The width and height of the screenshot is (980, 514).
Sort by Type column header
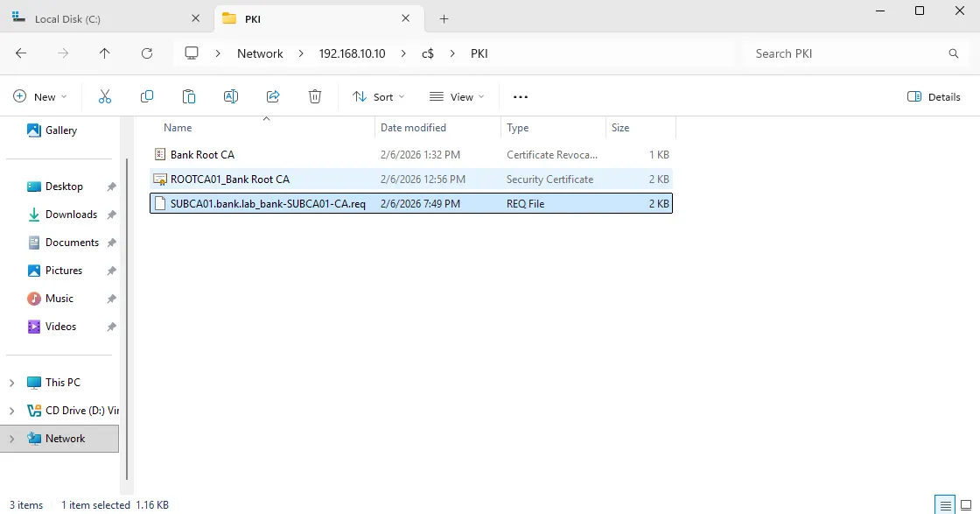tap(553, 128)
